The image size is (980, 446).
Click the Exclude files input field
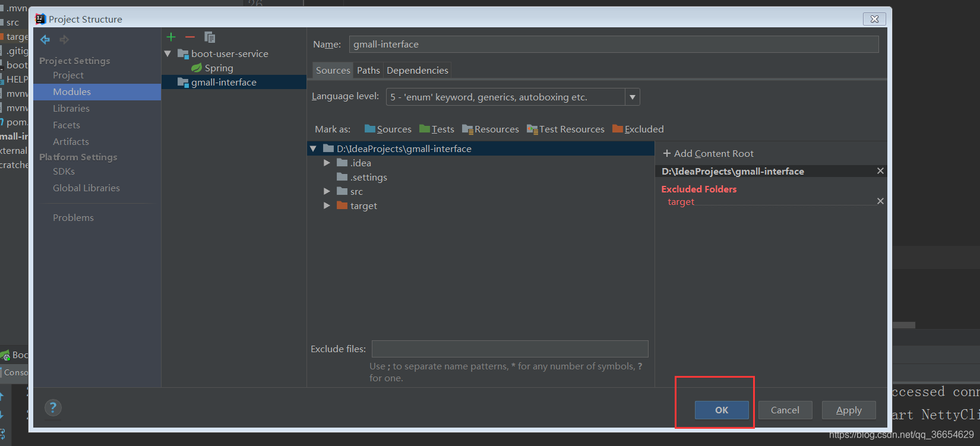click(x=510, y=349)
